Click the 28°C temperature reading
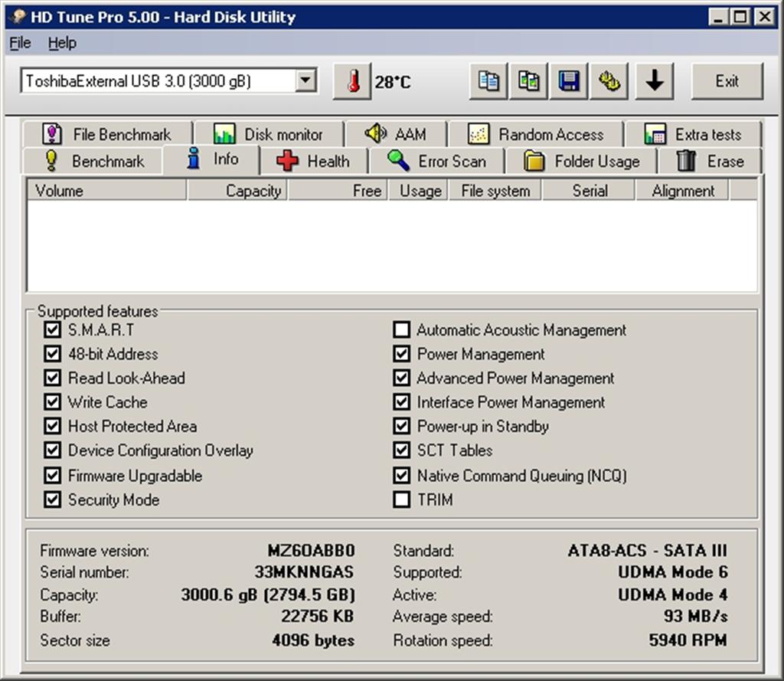 pyautogui.click(x=393, y=81)
